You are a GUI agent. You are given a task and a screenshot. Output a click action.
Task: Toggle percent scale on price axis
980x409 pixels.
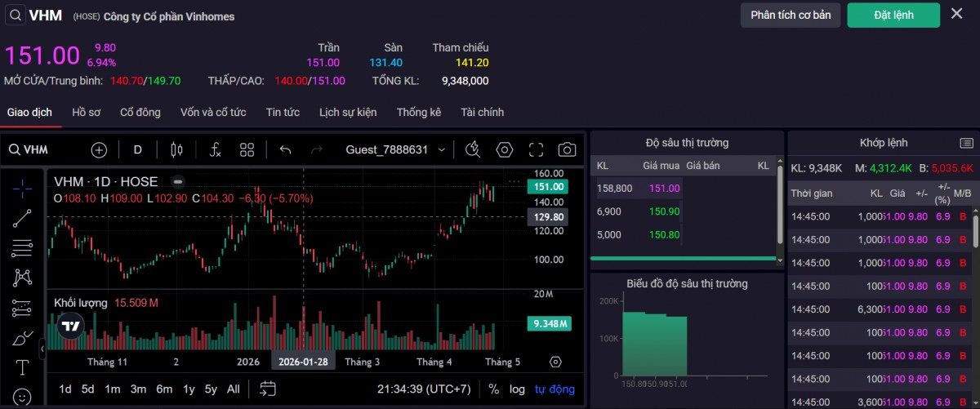(493, 389)
